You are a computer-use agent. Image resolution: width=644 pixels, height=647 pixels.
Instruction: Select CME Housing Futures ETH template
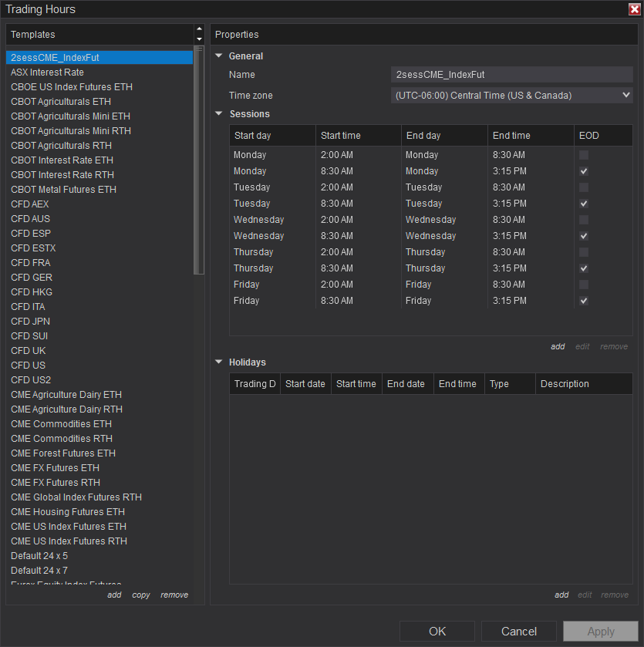click(99, 511)
